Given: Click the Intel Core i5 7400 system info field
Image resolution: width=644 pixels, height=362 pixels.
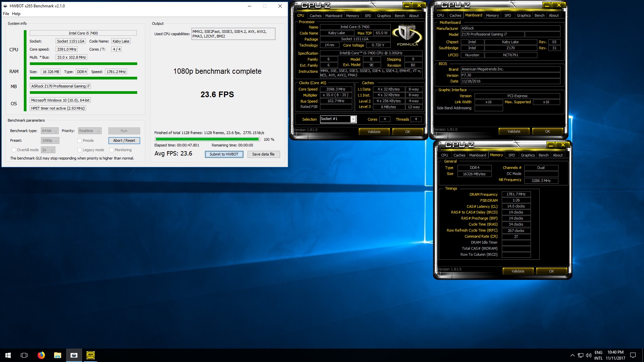Looking at the screenshot, I should pos(83,33).
